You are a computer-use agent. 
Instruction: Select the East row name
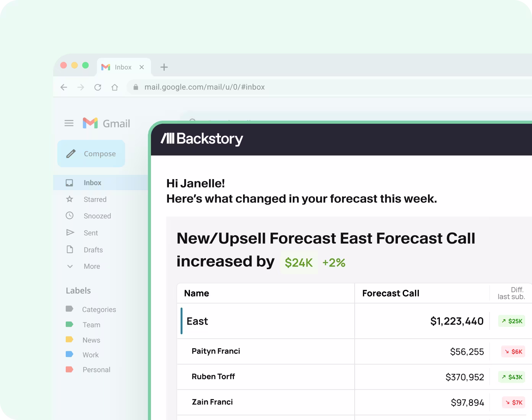pos(197,321)
